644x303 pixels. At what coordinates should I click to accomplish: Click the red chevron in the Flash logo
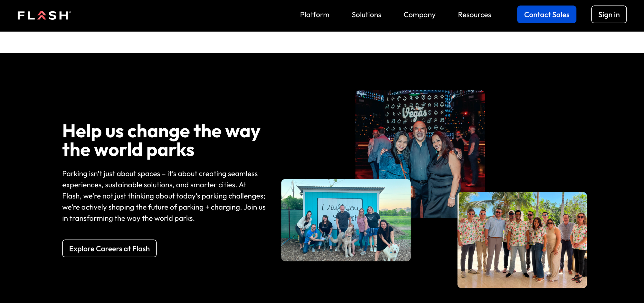click(42, 15)
